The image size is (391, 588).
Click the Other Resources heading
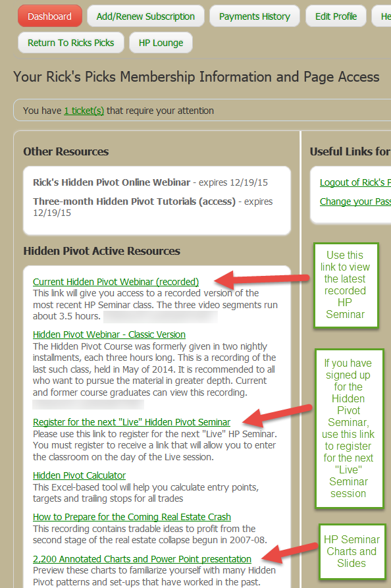pyautogui.click(x=66, y=151)
